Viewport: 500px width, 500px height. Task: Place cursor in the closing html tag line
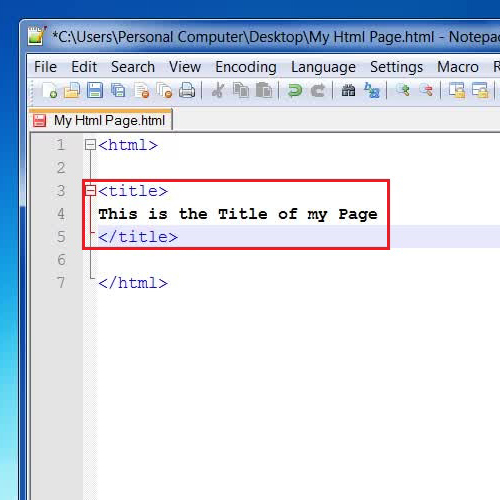pos(133,283)
